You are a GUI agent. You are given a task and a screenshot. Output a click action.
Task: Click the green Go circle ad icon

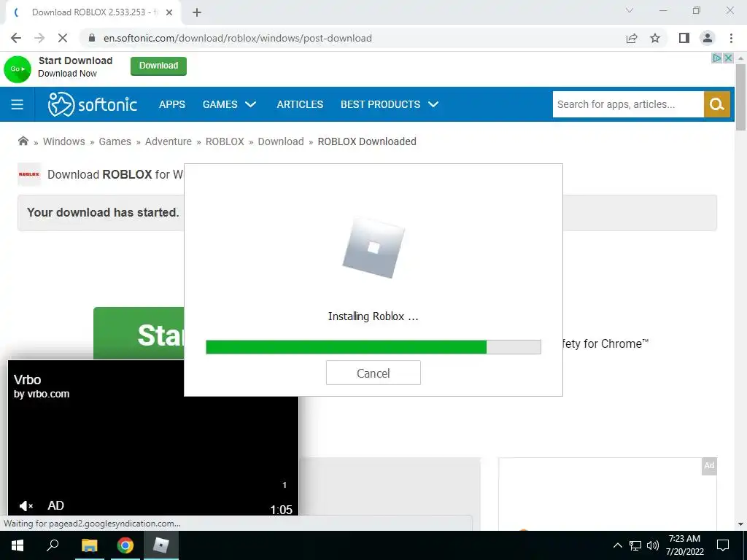click(x=18, y=69)
